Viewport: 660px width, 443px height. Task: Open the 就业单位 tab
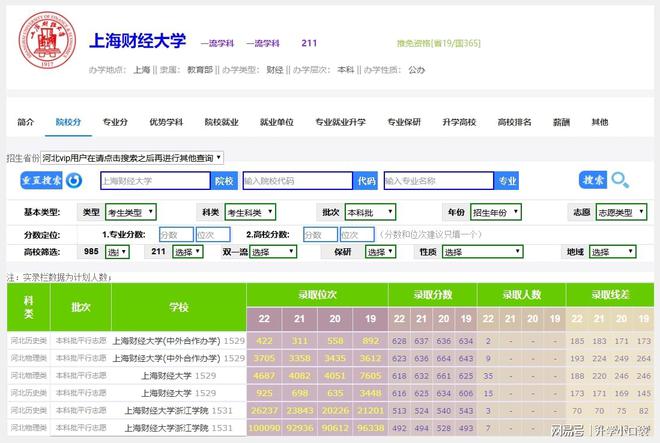point(277,122)
